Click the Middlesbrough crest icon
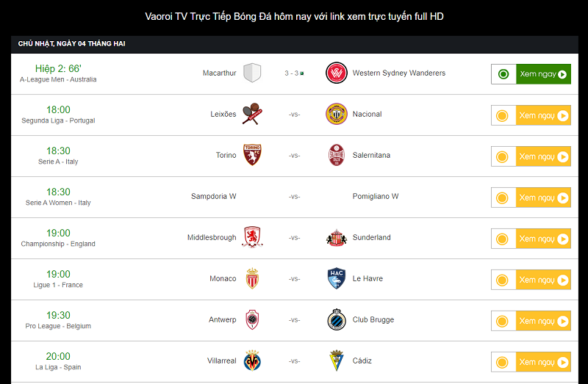 252,237
